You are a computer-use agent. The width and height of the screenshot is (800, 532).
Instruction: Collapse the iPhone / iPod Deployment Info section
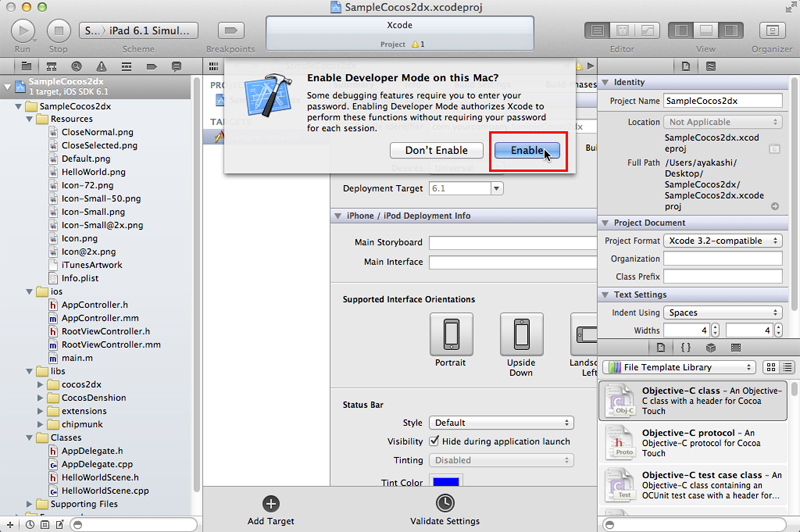(338, 216)
